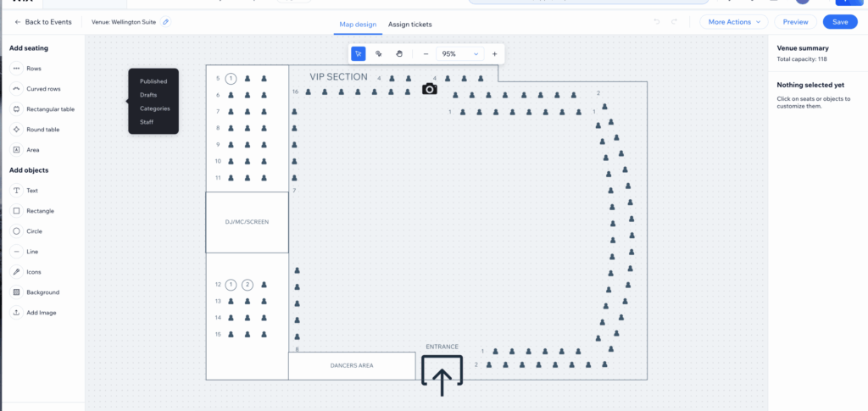Image resolution: width=868 pixels, height=411 pixels.
Task: Click the Preview button
Action: pyautogui.click(x=795, y=22)
